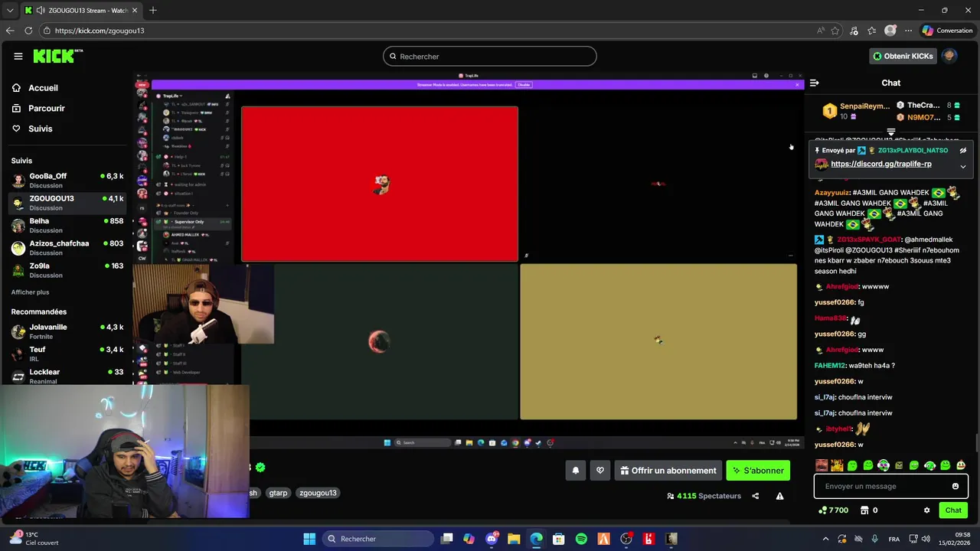
Task: Send message with green Chat button
Action: point(953,510)
